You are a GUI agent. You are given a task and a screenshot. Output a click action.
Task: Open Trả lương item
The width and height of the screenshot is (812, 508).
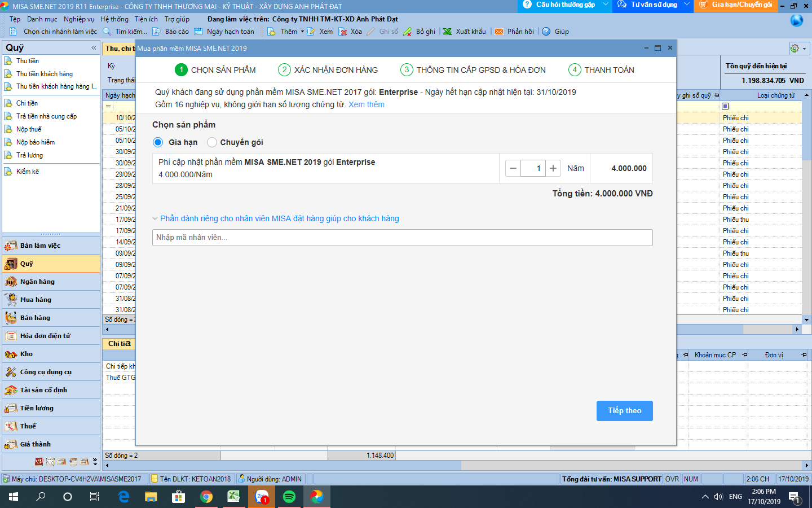29,155
